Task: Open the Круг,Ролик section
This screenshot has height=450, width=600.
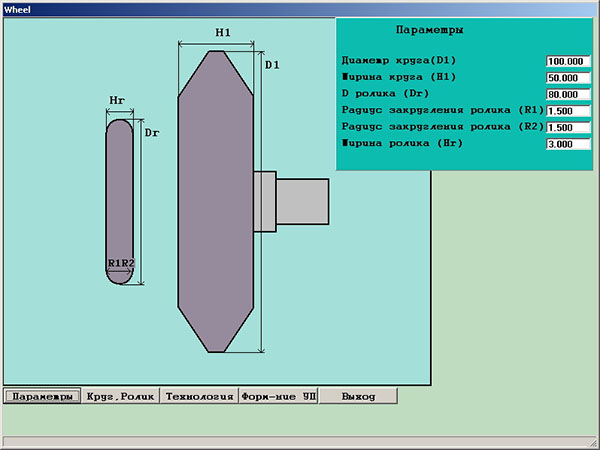Action: [120, 396]
